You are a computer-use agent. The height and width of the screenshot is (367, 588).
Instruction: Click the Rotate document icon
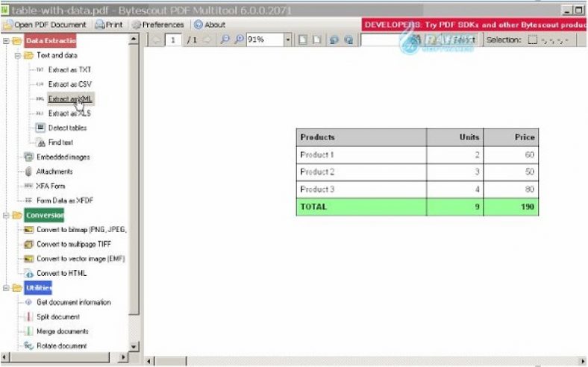click(29, 345)
